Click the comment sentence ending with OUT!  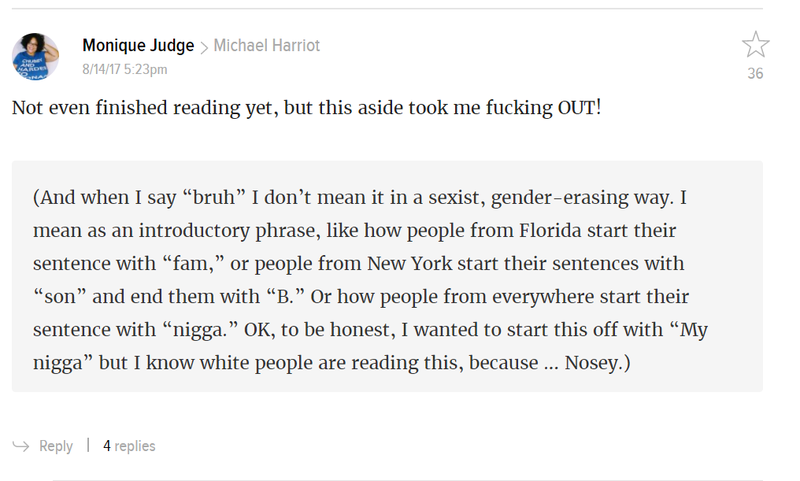(x=307, y=108)
